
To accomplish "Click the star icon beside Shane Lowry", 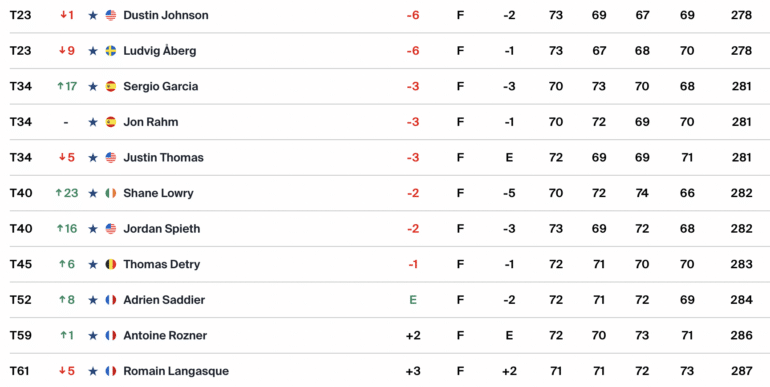I will (x=93, y=193).
